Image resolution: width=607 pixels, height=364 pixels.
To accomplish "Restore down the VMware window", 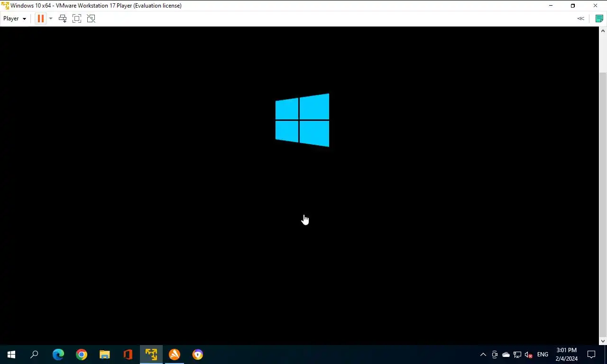I will tap(573, 6).
